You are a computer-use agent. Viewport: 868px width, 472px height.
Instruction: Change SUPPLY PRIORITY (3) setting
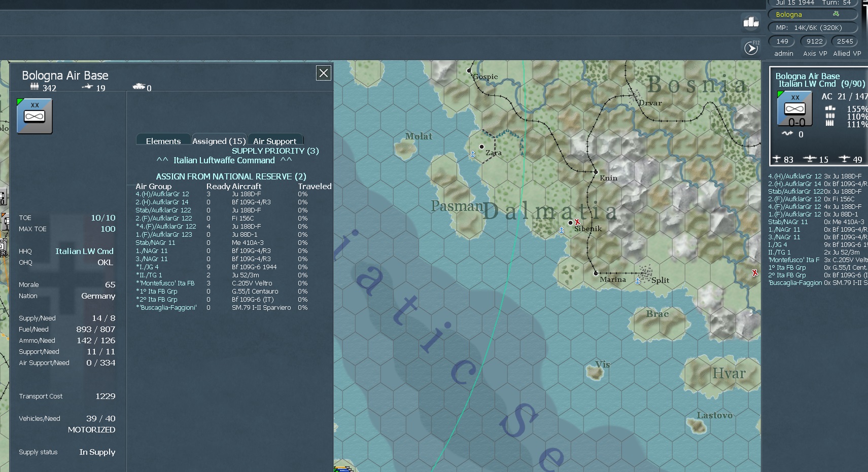275,151
